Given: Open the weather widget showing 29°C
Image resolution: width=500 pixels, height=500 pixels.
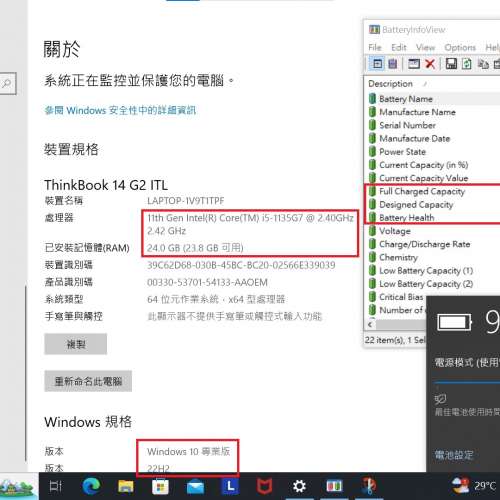Looking at the screenshot, I should tap(475, 486).
